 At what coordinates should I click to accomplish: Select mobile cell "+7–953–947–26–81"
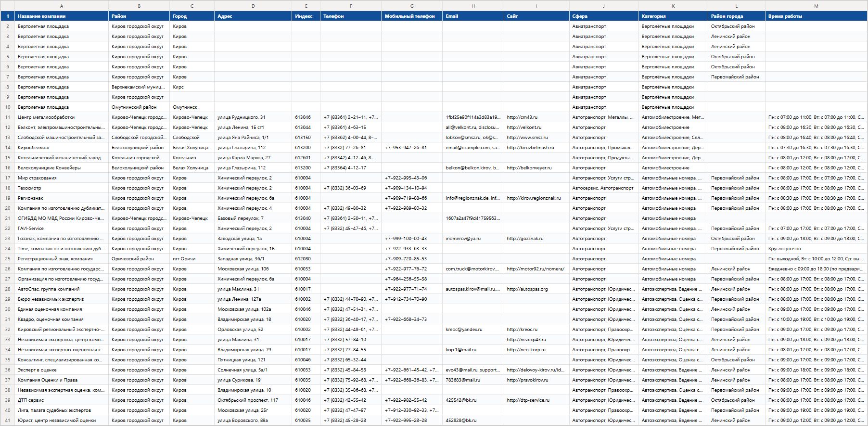(412, 148)
